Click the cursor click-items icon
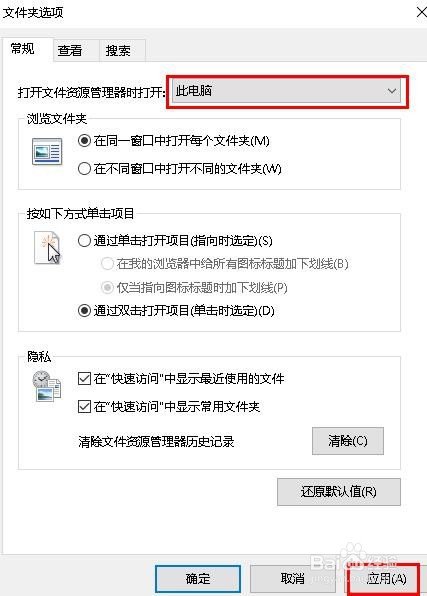The width and height of the screenshot is (427, 596). pos(47,247)
